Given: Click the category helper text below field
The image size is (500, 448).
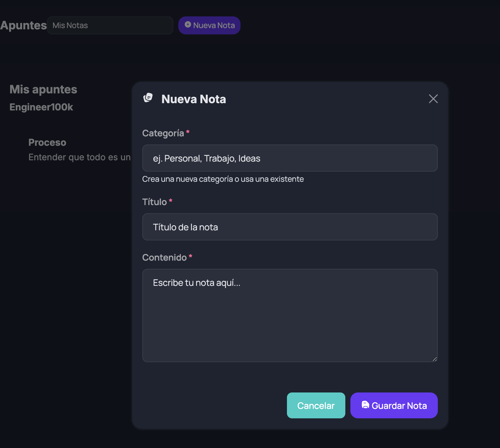Looking at the screenshot, I should tap(223, 179).
